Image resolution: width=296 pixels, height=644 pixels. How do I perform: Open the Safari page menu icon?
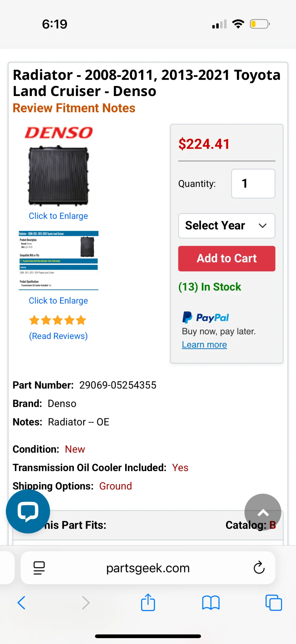39,568
